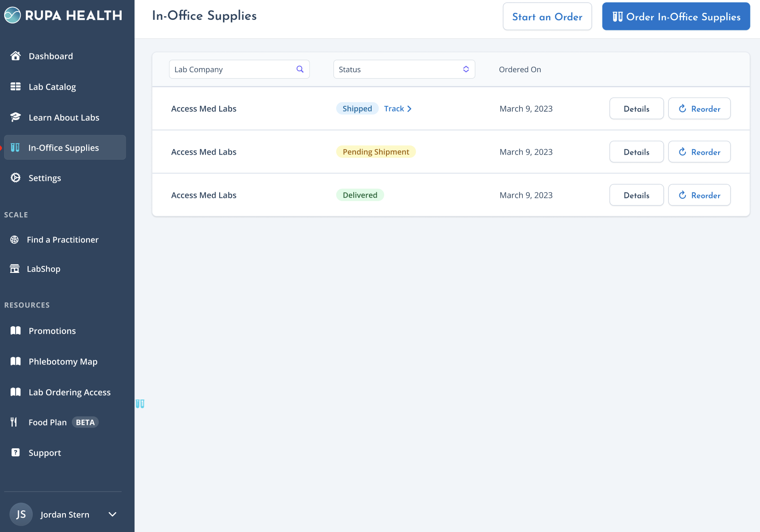760x532 pixels.
Task: Expand tracking via the Track chevron
Action: [409, 109]
